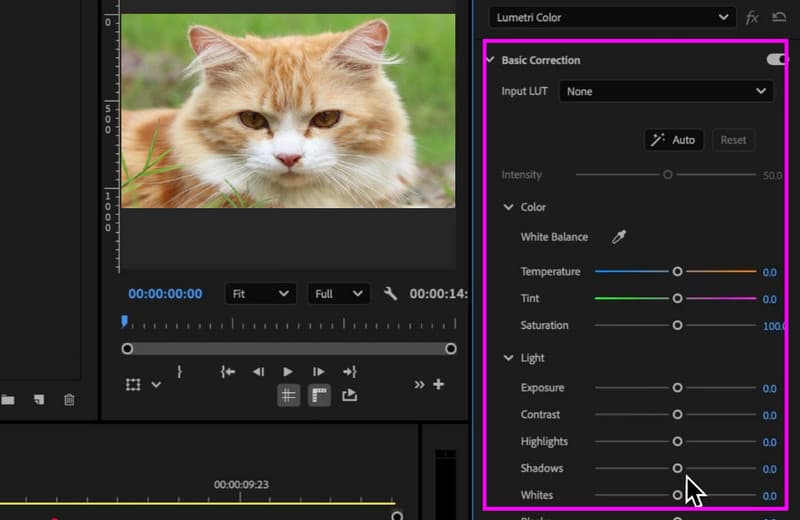Step forward one frame
This screenshot has height=520, width=800.
[x=318, y=372]
